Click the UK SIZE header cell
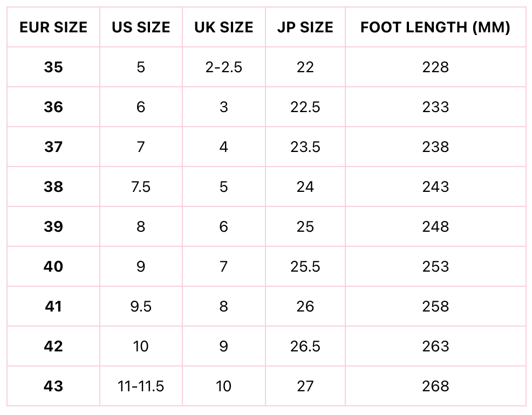This screenshot has width=532, height=415. tap(223, 27)
